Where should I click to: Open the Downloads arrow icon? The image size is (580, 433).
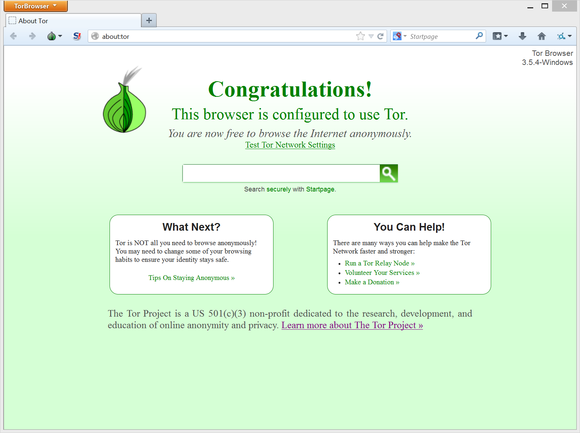[x=522, y=36]
